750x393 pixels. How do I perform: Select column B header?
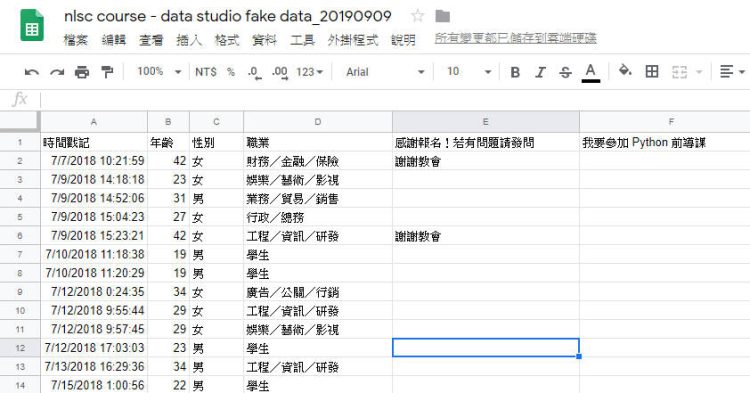point(168,122)
